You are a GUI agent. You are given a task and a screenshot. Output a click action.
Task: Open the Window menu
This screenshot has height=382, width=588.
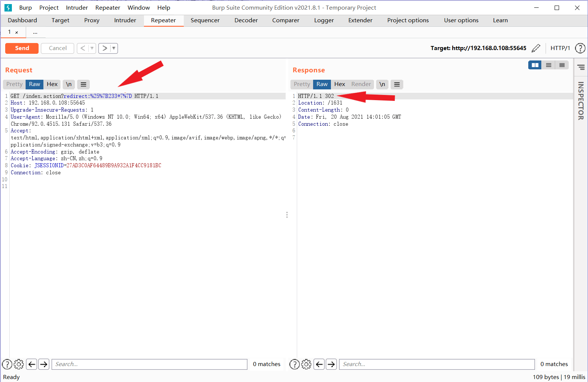[139, 8]
